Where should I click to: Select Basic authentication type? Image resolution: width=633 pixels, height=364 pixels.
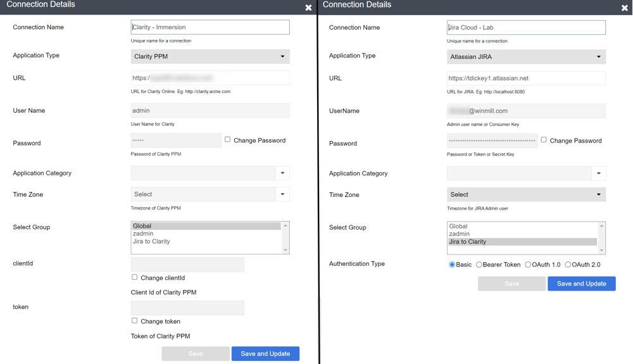tap(452, 265)
